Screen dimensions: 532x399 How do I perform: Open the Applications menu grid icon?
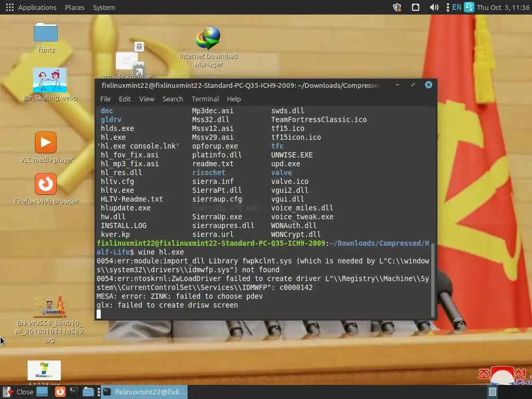click(x=9, y=7)
